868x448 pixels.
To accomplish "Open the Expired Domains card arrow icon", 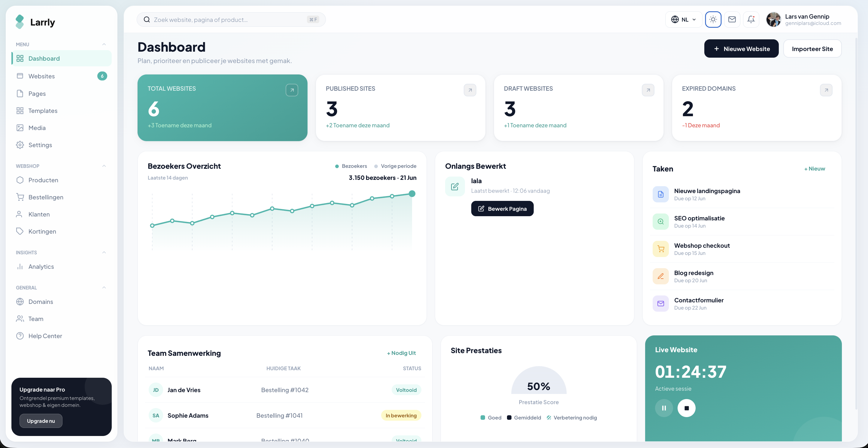I will (826, 90).
